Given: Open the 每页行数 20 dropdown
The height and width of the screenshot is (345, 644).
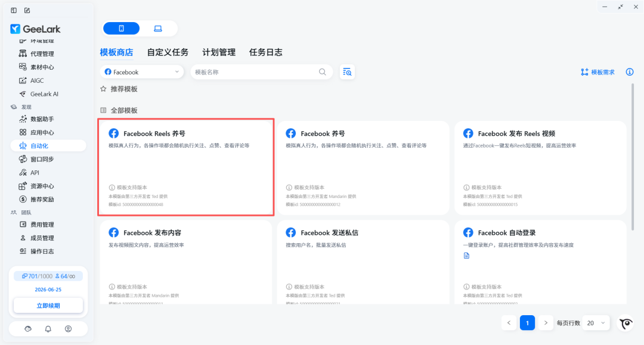Looking at the screenshot, I should [596, 323].
